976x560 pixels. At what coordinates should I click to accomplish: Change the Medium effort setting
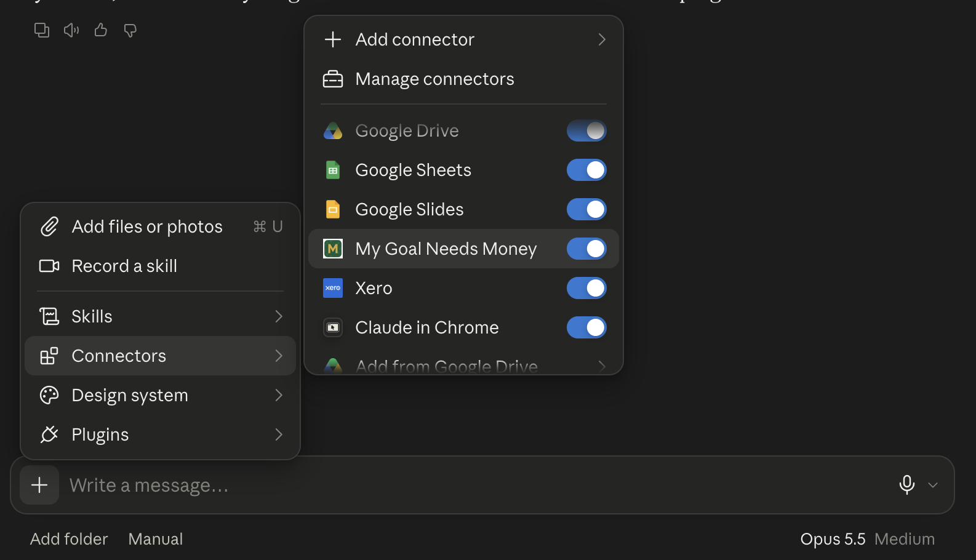904,539
